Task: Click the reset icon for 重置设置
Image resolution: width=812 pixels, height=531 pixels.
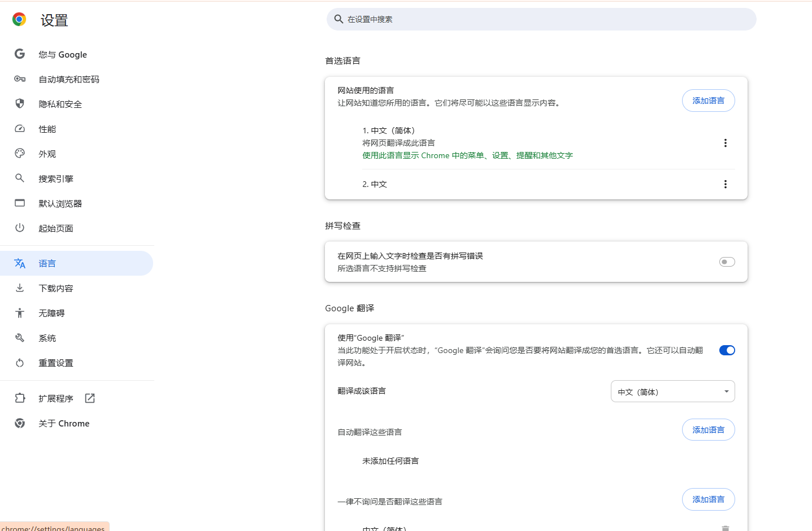Action: pyautogui.click(x=20, y=363)
